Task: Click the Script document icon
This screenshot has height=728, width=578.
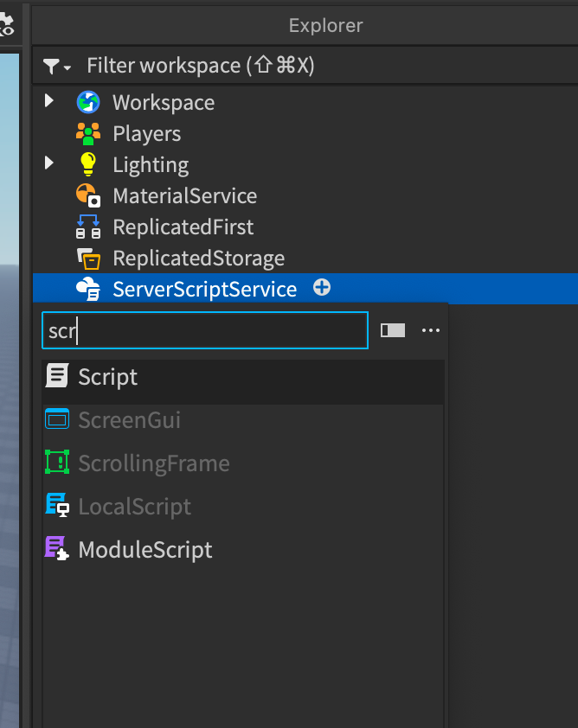Action: click(57, 375)
